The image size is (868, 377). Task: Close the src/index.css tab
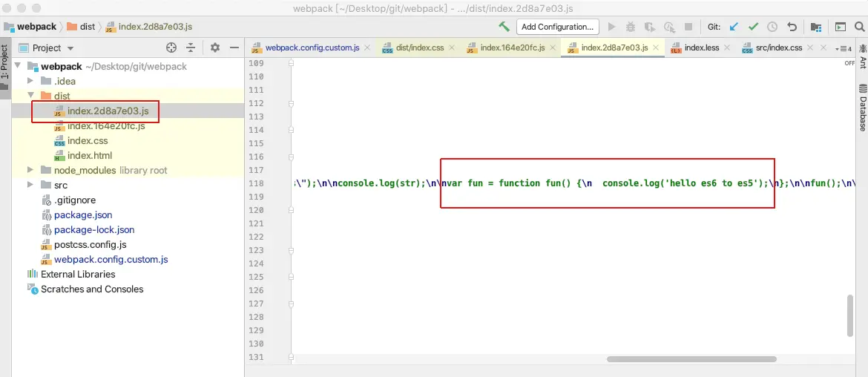pyautogui.click(x=810, y=48)
